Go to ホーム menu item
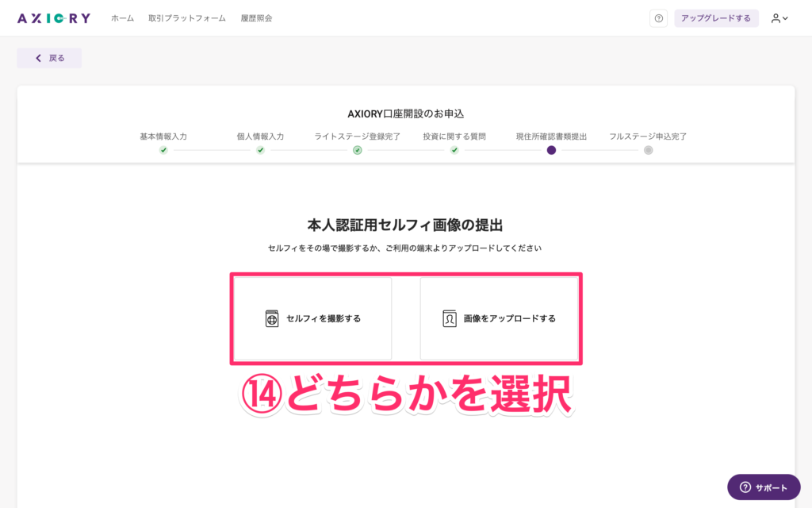This screenshot has height=508, width=812. point(123,18)
